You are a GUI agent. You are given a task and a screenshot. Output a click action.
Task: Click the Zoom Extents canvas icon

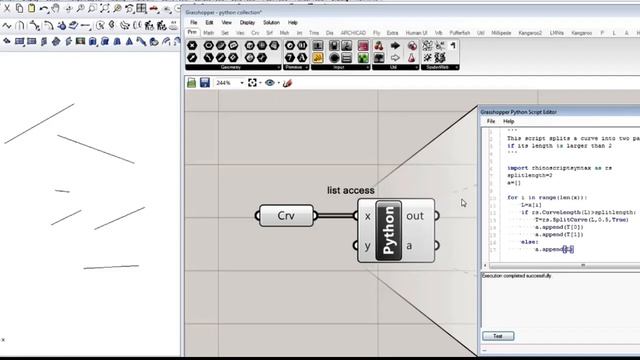(252, 83)
